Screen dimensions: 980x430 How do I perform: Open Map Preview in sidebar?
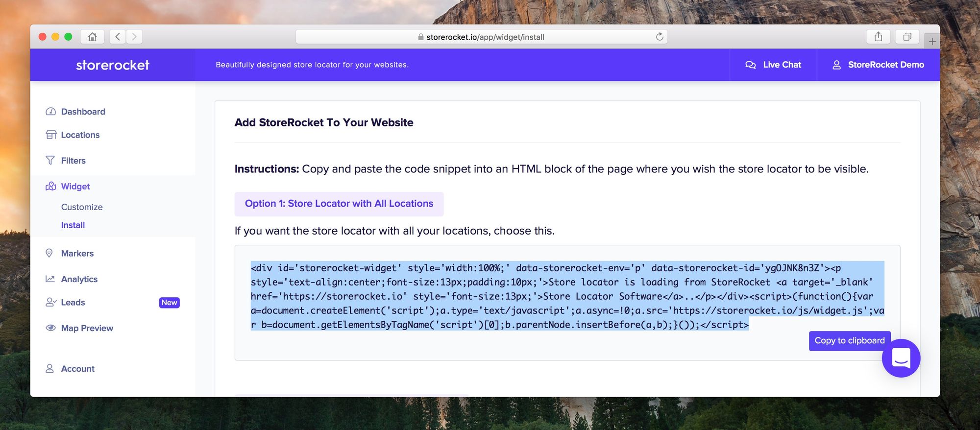[x=87, y=328]
